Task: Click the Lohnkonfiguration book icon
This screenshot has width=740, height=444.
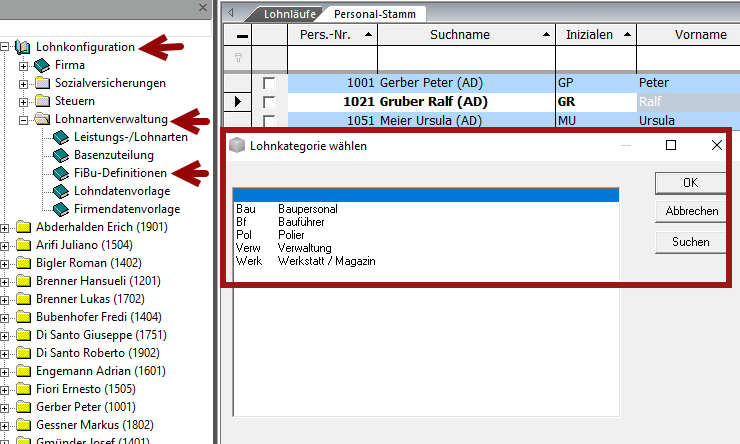Action: (x=23, y=47)
